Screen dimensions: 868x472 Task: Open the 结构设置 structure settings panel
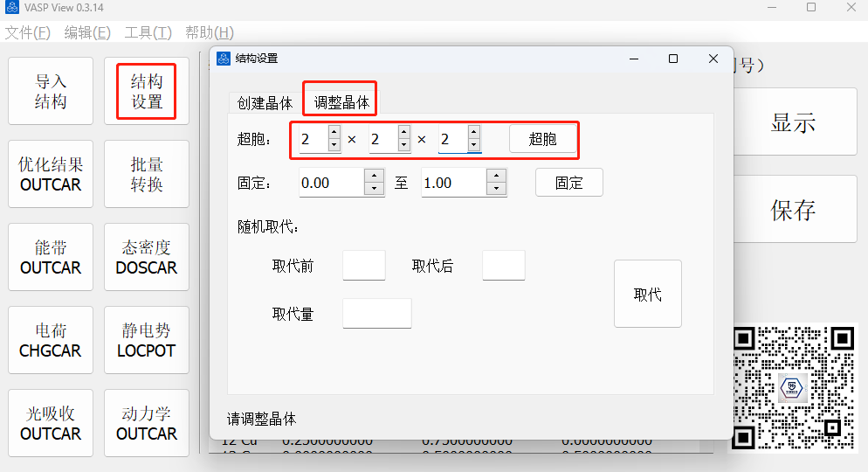click(x=147, y=92)
